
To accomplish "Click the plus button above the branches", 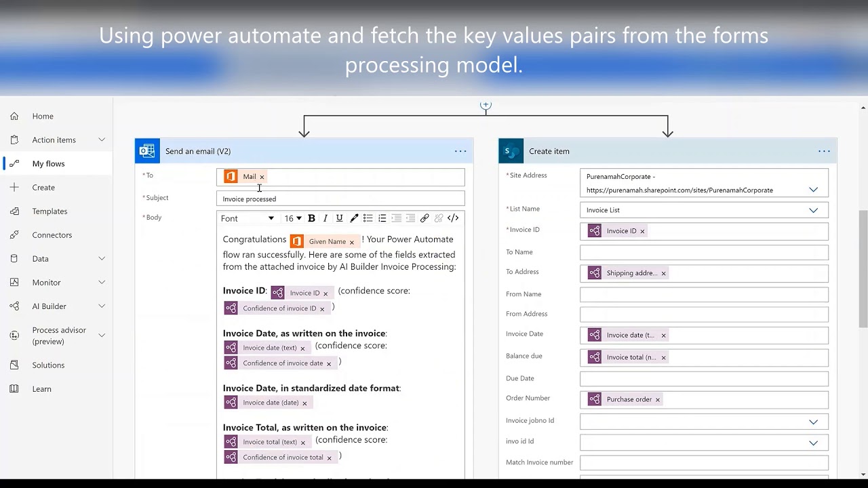I will pos(486,105).
